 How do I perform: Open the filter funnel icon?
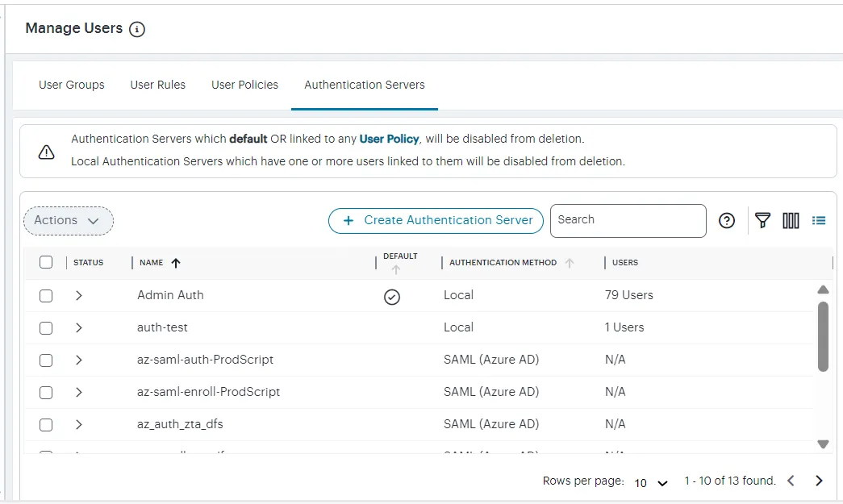click(x=762, y=220)
